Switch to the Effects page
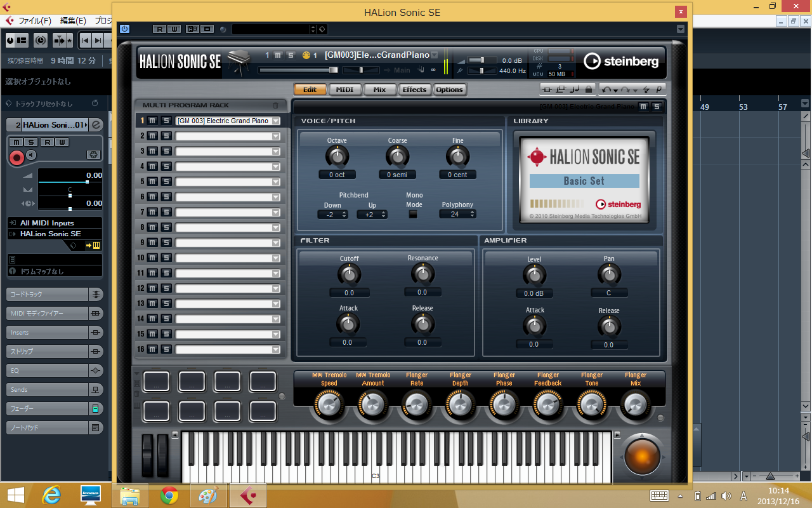Screen dimensions: 812x508 [x=414, y=90]
